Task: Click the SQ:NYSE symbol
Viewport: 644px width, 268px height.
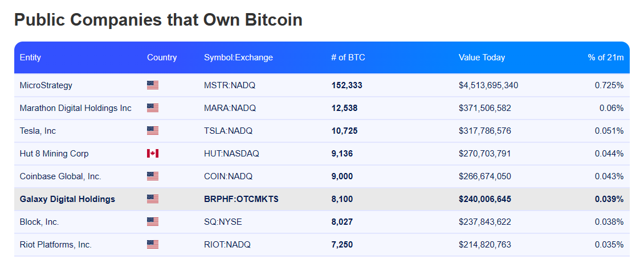Action: (223, 222)
